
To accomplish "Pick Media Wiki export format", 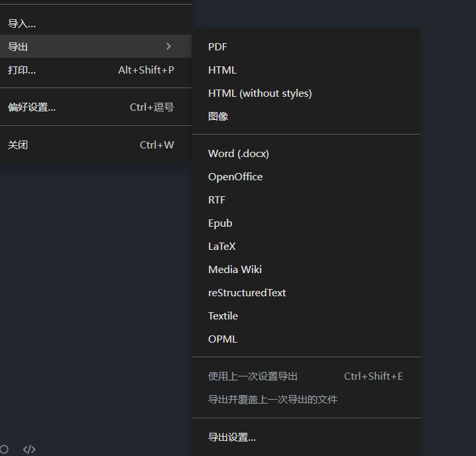I will coord(235,270).
